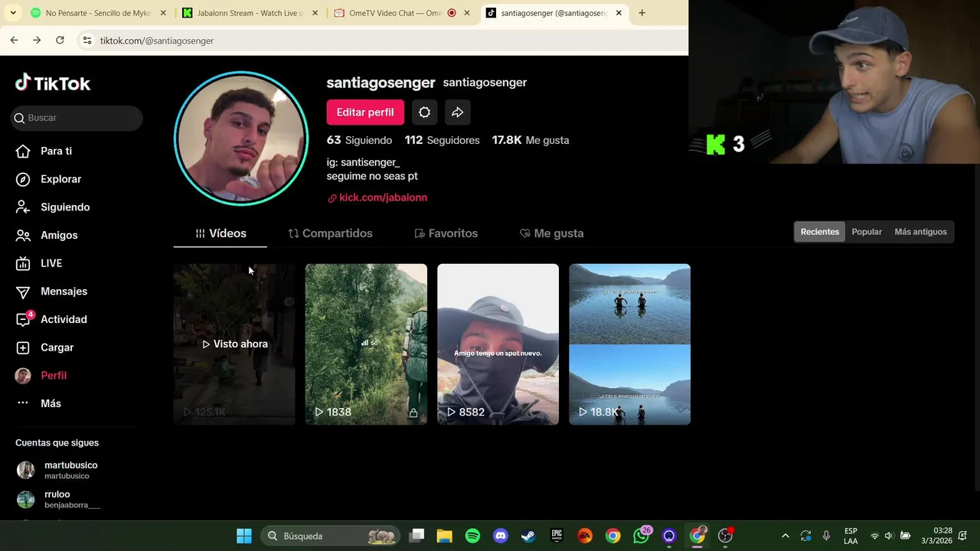This screenshot has height=551, width=980.
Task: Open WhatsApp from the taskbar
Action: pyautogui.click(x=641, y=536)
